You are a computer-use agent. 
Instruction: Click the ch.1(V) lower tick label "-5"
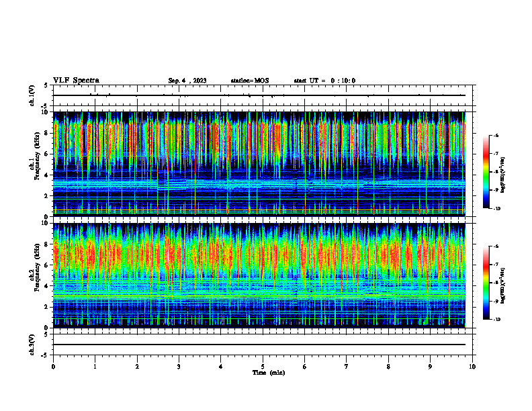(x=45, y=106)
